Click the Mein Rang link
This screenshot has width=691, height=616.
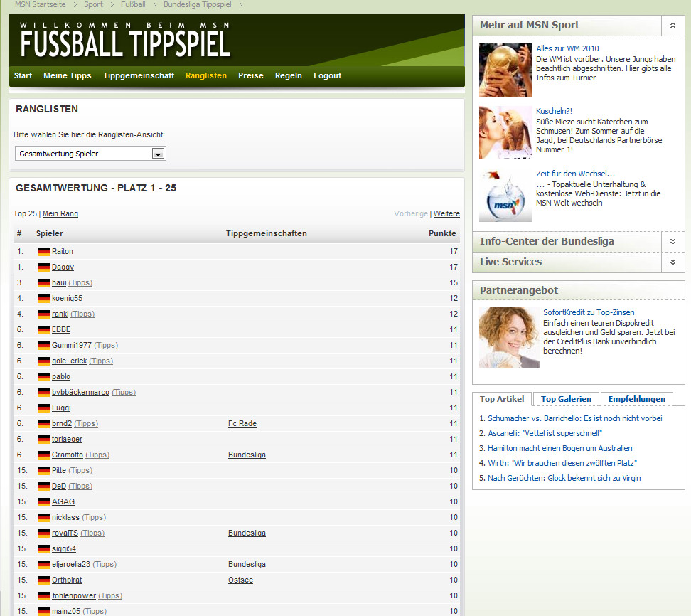coord(60,213)
